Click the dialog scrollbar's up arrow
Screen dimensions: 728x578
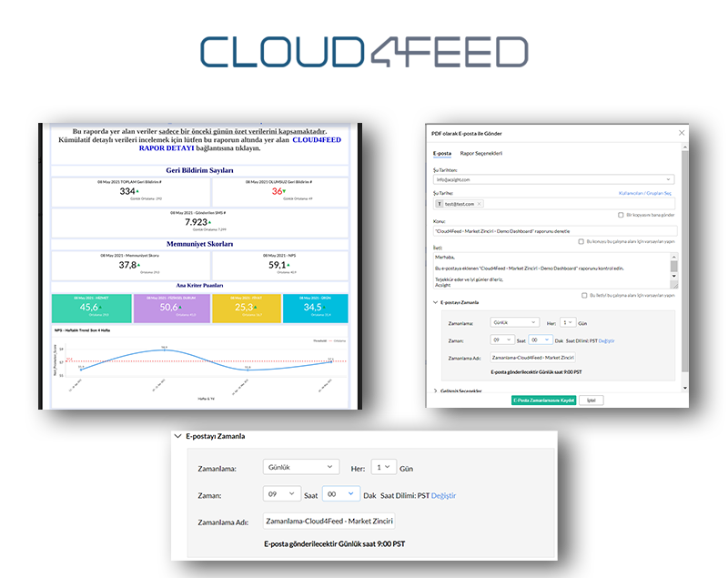pyautogui.click(x=685, y=147)
